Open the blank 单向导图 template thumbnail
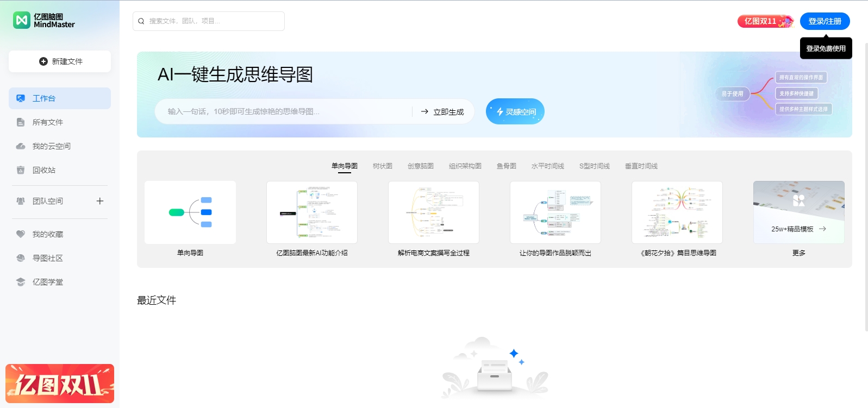The height and width of the screenshot is (408, 868). click(x=190, y=212)
